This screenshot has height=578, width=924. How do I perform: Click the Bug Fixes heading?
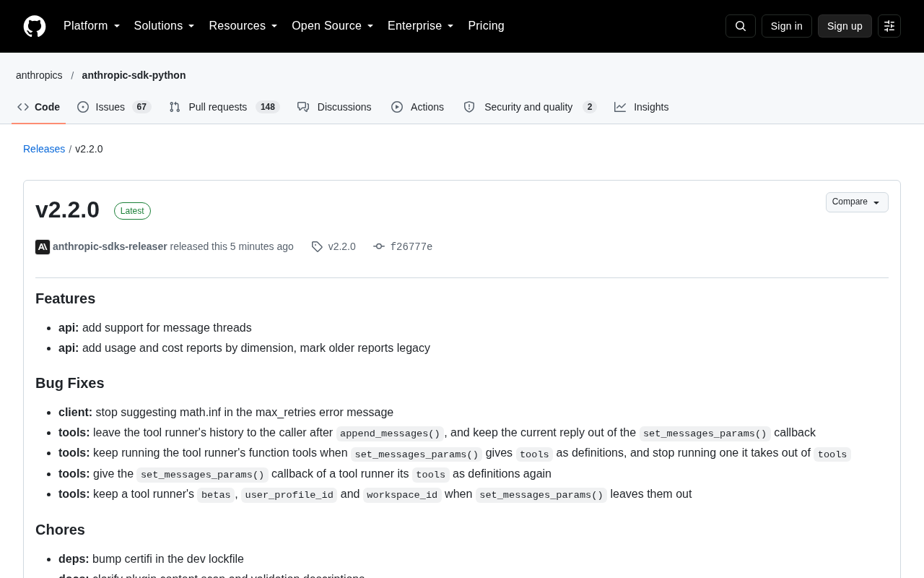[70, 383]
